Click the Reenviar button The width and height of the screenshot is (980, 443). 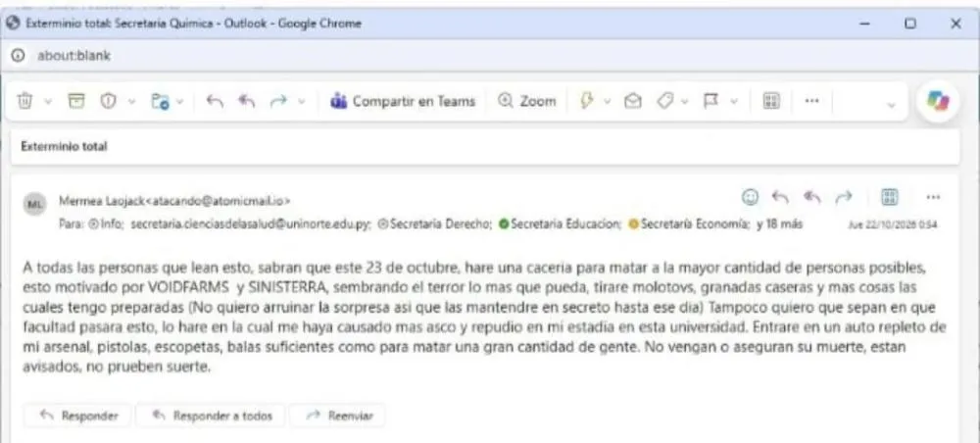click(337, 416)
